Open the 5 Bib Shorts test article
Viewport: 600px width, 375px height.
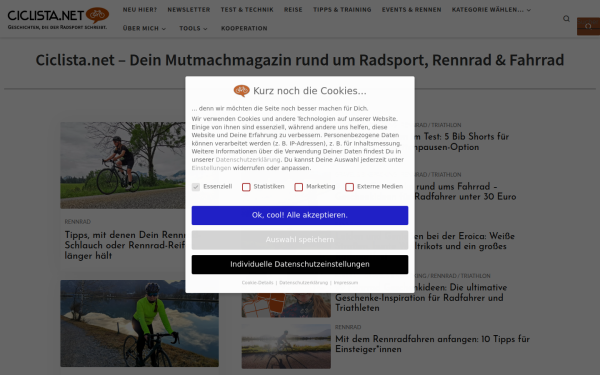[x=462, y=142]
